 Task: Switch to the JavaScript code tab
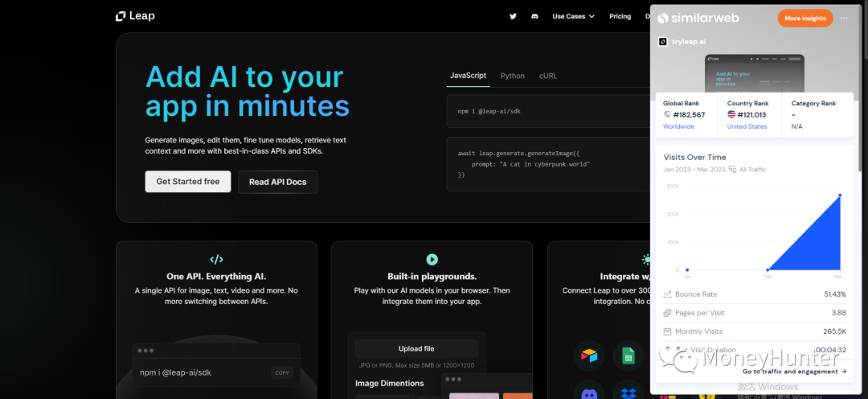[469, 76]
